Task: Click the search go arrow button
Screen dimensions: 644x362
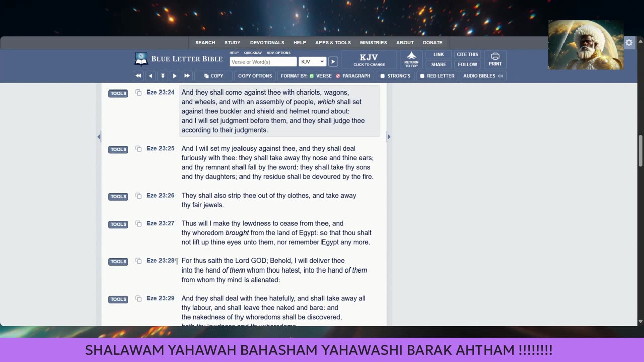Action: point(333,62)
